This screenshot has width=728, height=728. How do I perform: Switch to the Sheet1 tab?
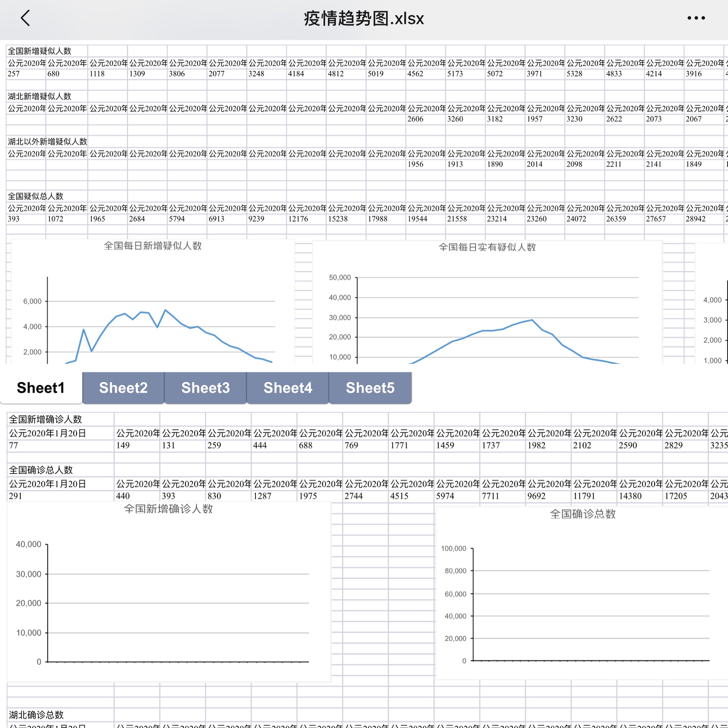point(41,388)
